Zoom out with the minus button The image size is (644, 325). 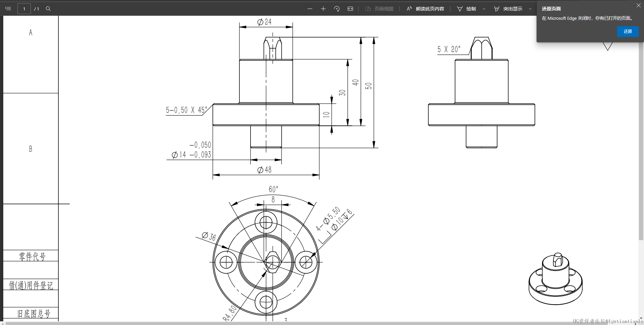coord(310,9)
